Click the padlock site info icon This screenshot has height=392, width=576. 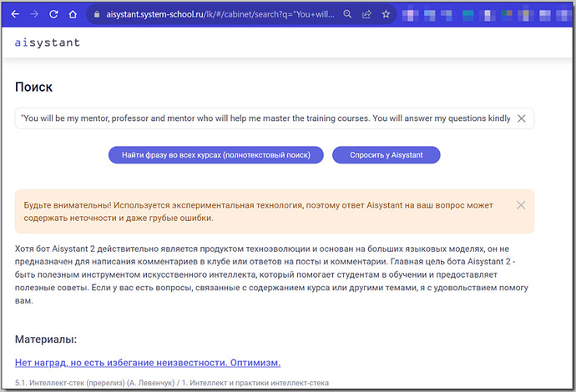point(97,14)
